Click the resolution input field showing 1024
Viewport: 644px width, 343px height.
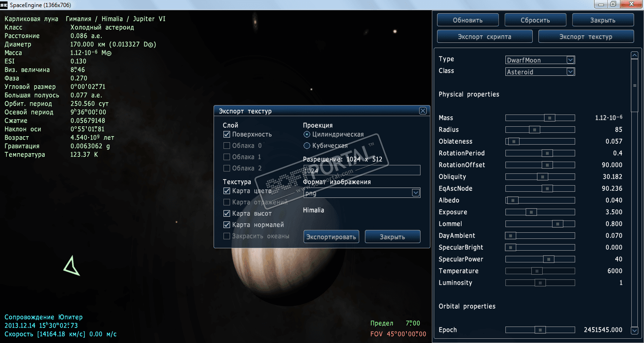[x=362, y=171]
